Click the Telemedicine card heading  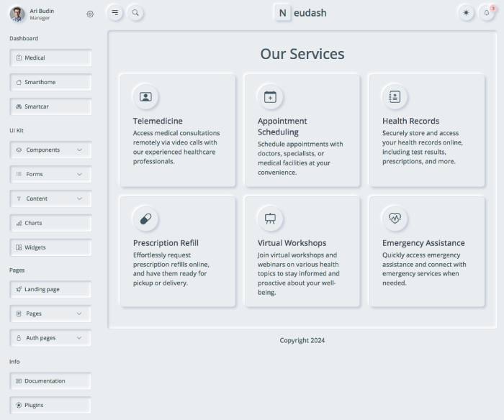coord(158,121)
